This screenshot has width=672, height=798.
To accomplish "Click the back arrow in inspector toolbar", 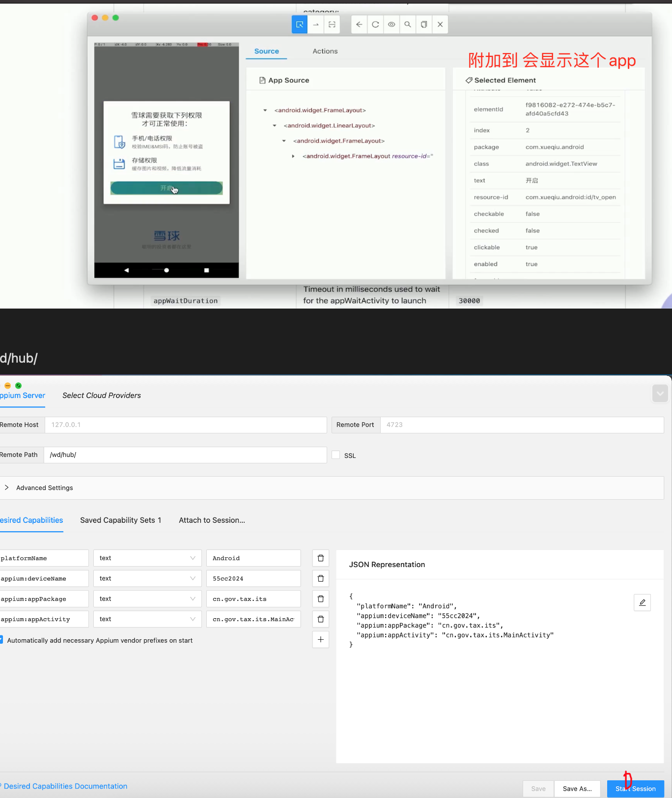I will 360,25.
